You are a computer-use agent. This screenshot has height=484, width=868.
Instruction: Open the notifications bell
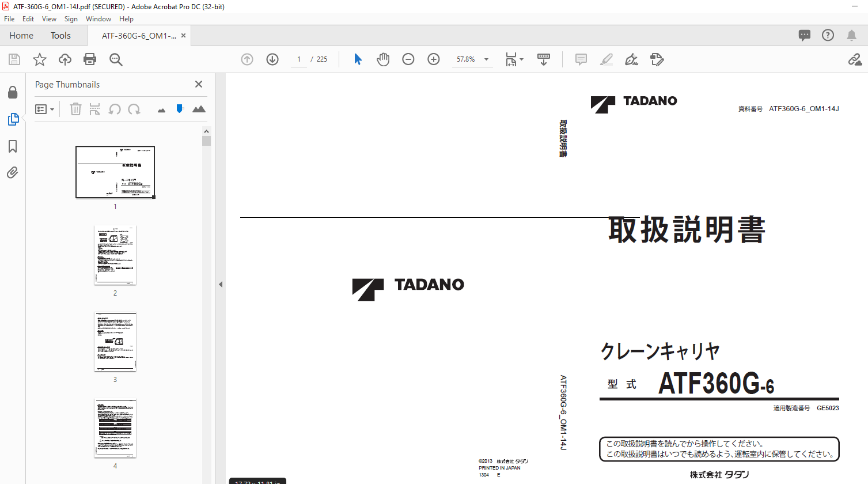(851, 35)
